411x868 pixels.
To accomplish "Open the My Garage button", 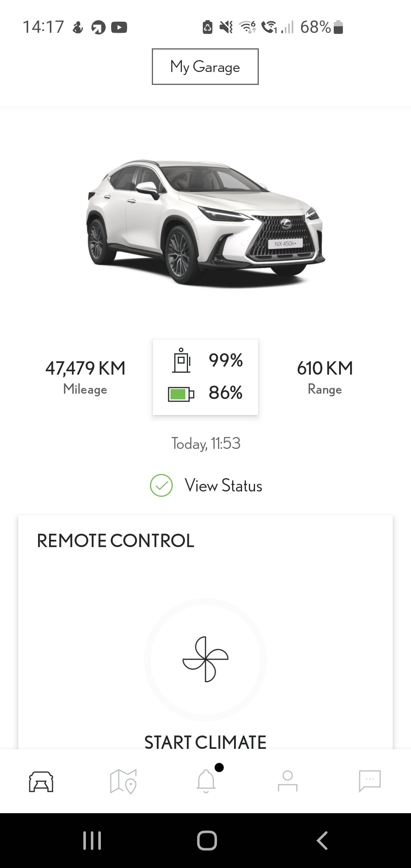I will (205, 67).
